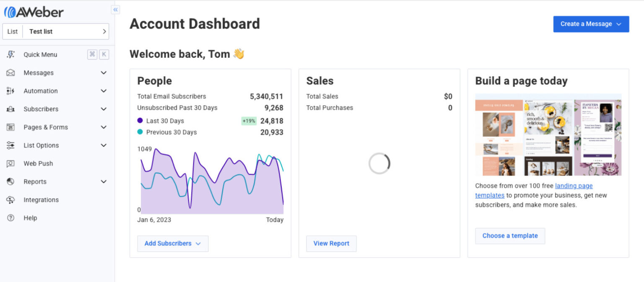Open Integrations from the sidebar menu
The width and height of the screenshot is (644, 282).
pyautogui.click(x=41, y=200)
